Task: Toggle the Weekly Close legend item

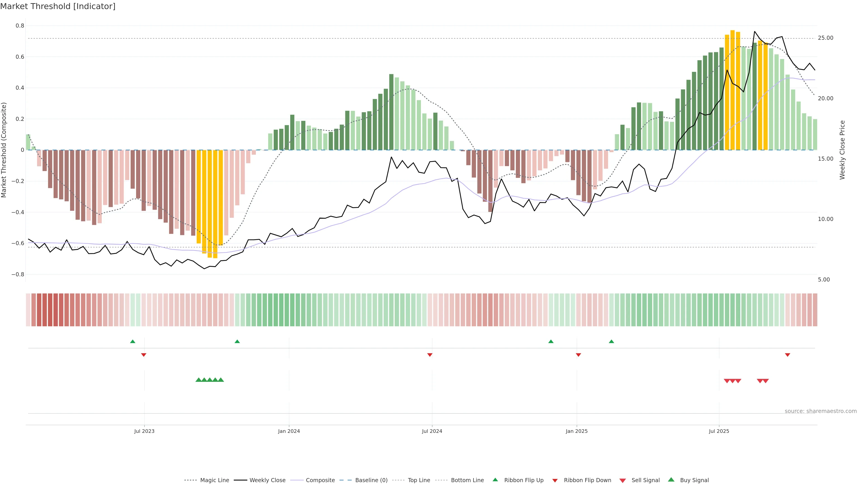Action: tap(267, 480)
